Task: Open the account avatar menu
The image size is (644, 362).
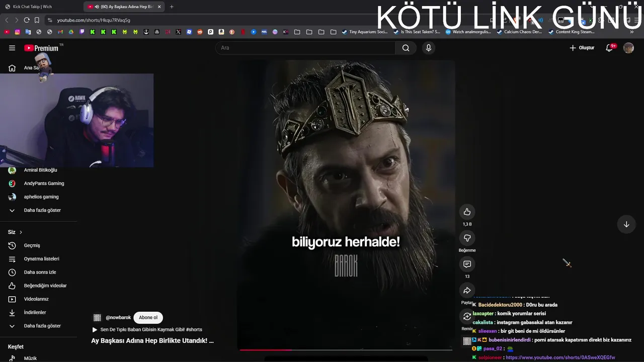Action: click(628, 48)
